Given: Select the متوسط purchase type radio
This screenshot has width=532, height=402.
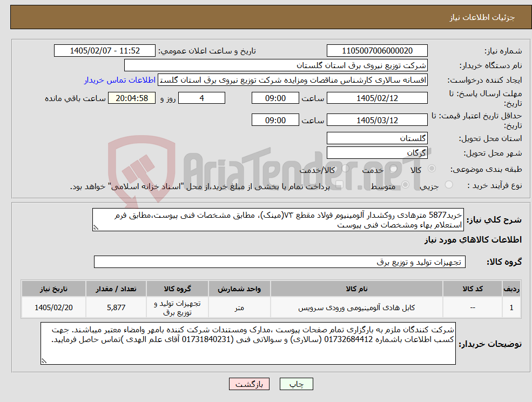Looking at the screenshot, I should 405,185.
